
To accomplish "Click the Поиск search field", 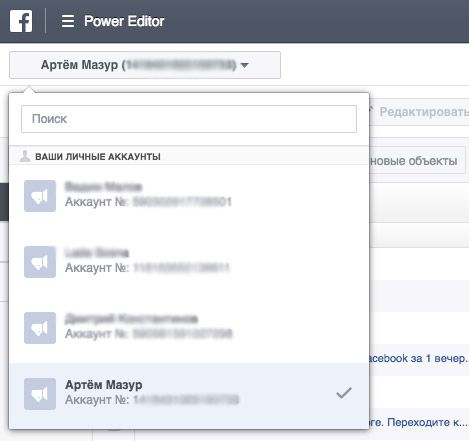I will [x=189, y=119].
